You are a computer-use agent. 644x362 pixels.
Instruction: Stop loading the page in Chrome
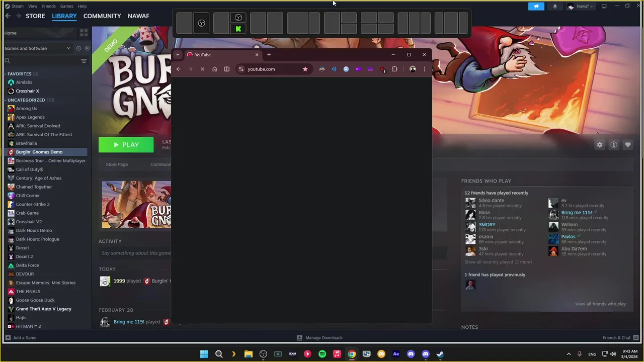(202, 69)
